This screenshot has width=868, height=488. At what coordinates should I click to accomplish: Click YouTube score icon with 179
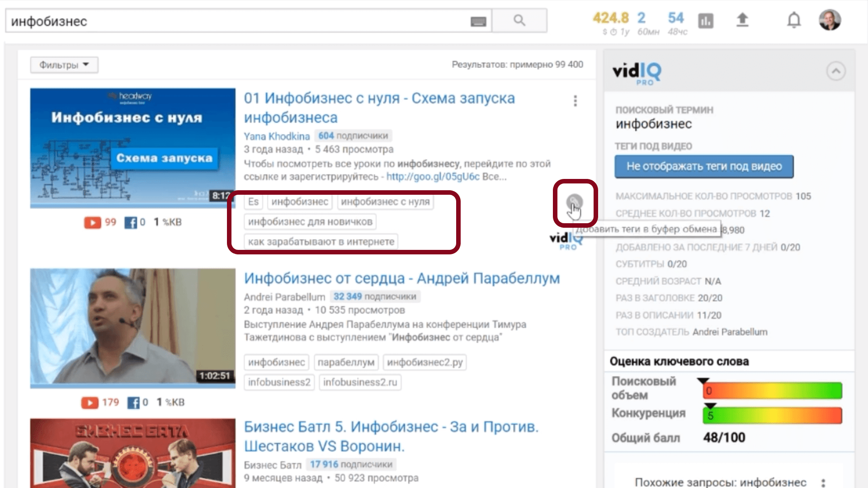pyautogui.click(x=90, y=403)
